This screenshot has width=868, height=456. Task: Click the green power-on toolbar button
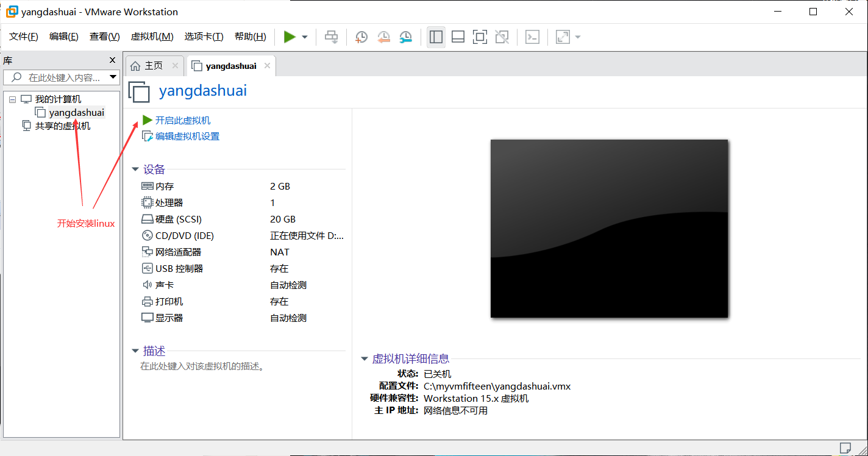(290, 37)
